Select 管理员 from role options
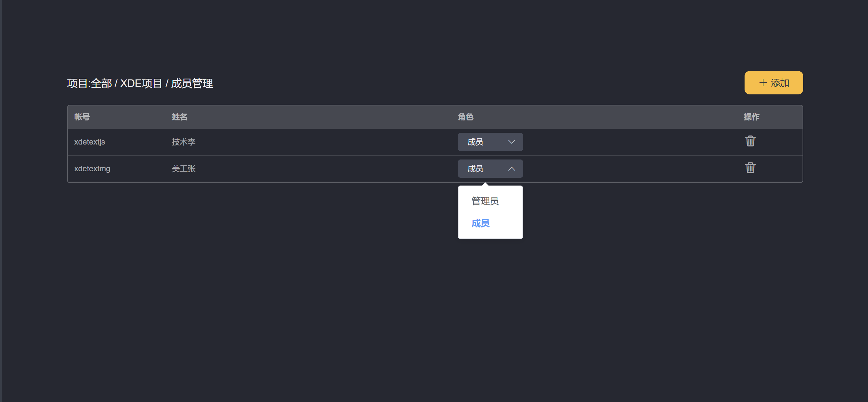Viewport: 868px width, 402px height. 485,201
